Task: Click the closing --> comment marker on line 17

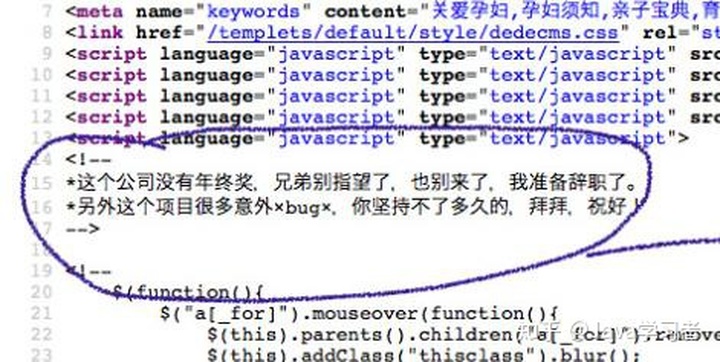Action: 83,229
